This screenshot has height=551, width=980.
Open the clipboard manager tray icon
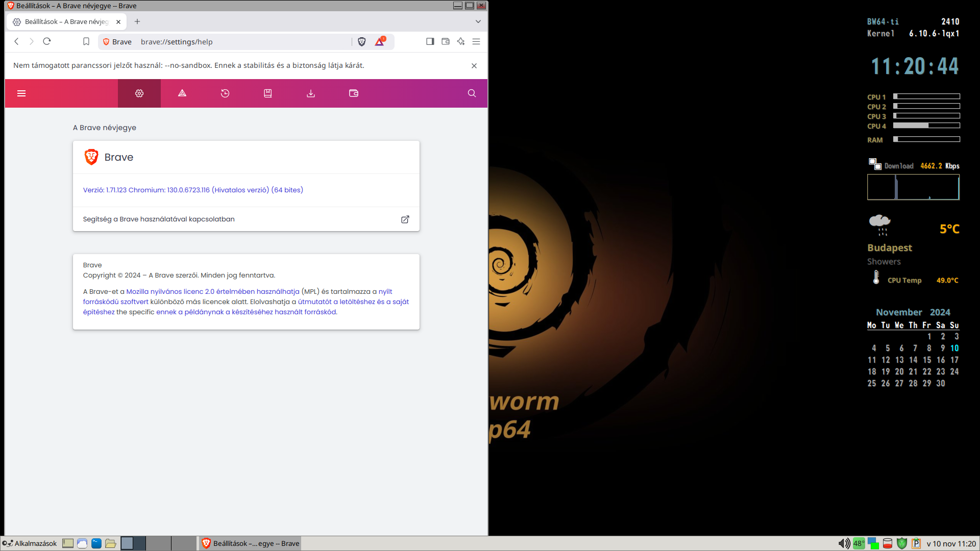pyautogui.click(x=916, y=544)
